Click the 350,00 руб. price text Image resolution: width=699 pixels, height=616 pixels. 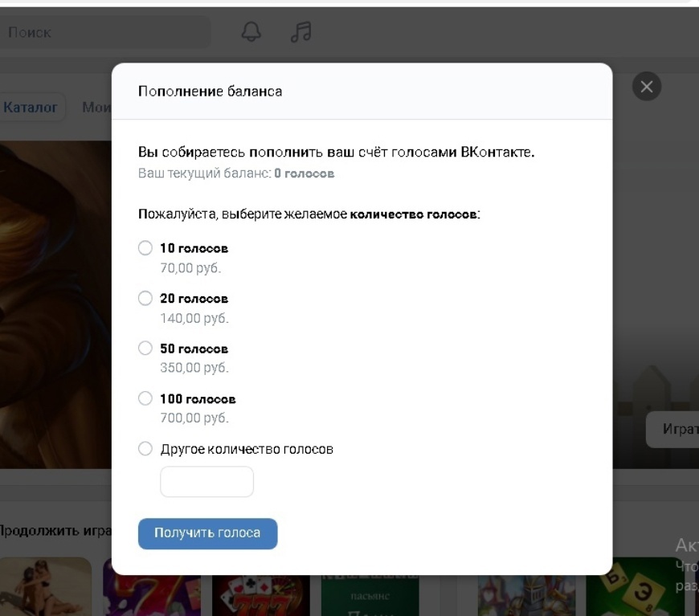[194, 368]
